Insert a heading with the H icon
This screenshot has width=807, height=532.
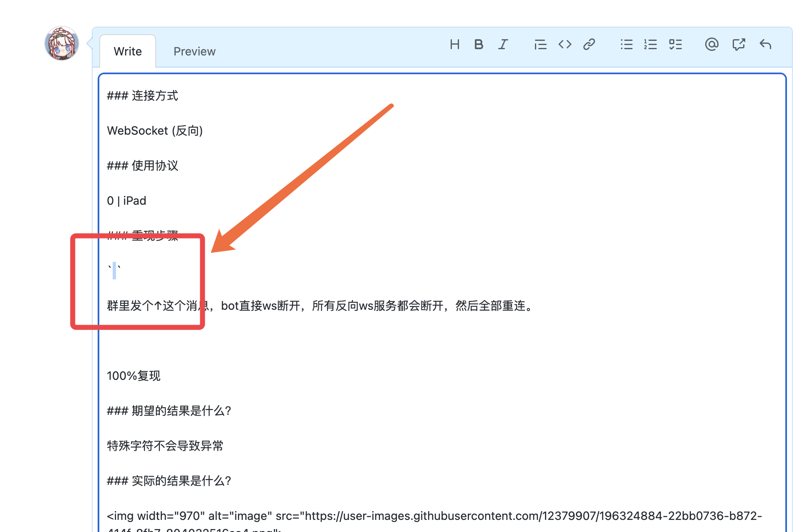click(x=455, y=44)
